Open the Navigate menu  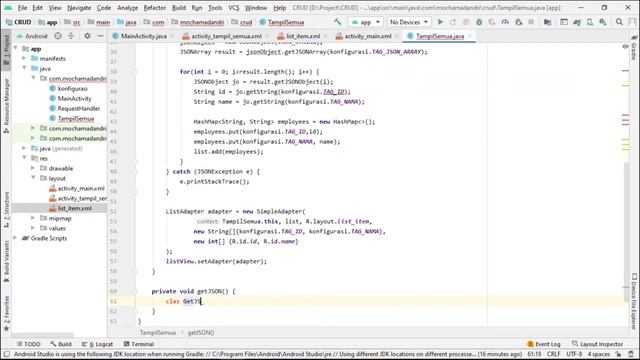tap(79, 8)
